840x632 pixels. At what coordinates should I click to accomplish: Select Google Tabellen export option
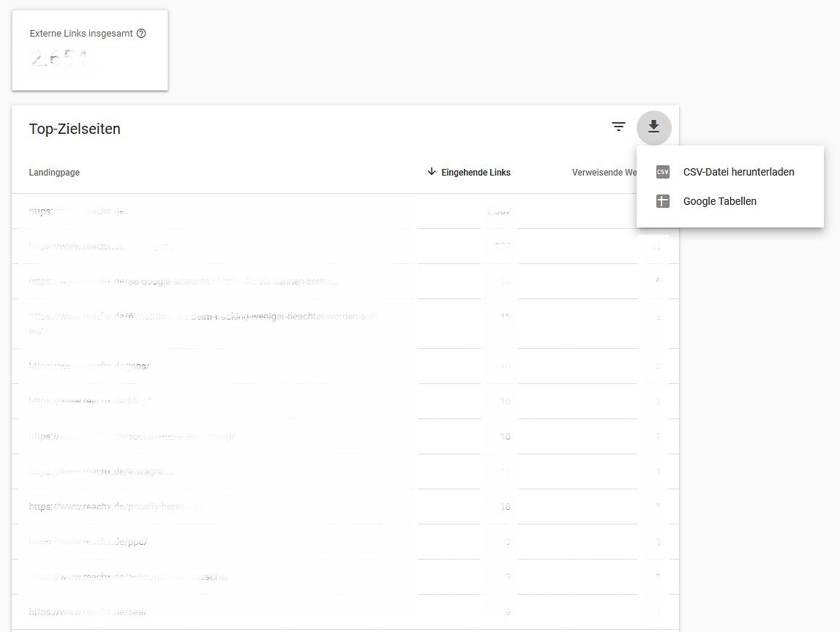coord(719,201)
